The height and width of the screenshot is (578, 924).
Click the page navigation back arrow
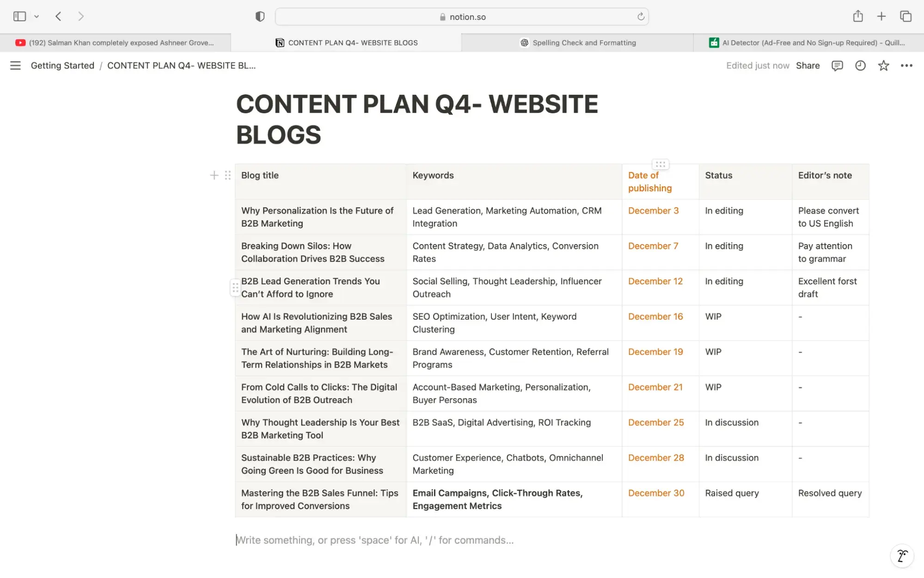[58, 17]
